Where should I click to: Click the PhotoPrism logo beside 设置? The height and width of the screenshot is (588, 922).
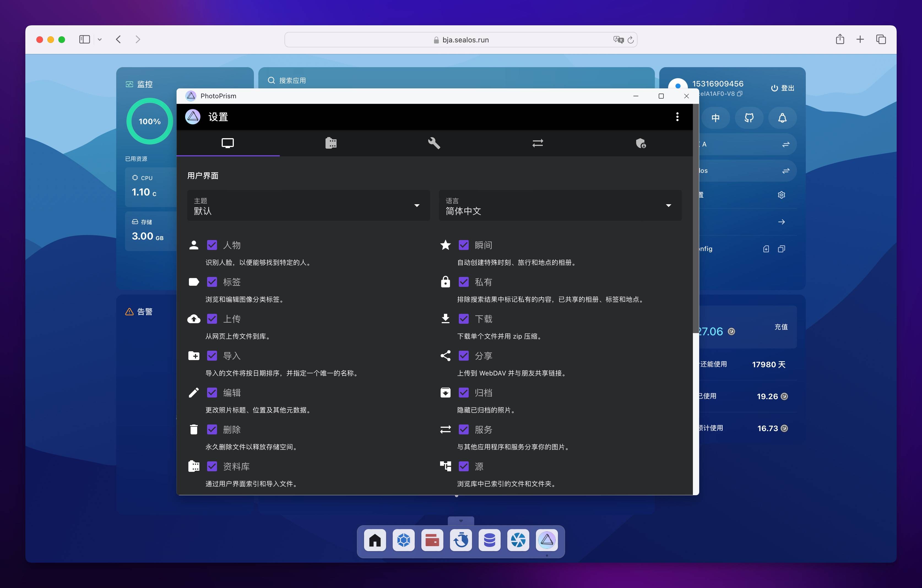click(192, 117)
